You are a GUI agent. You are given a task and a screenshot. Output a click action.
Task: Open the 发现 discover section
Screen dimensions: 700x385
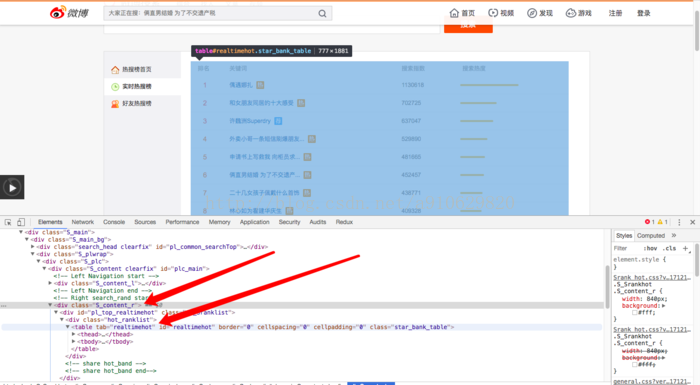pyautogui.click(x=540, y=13)
